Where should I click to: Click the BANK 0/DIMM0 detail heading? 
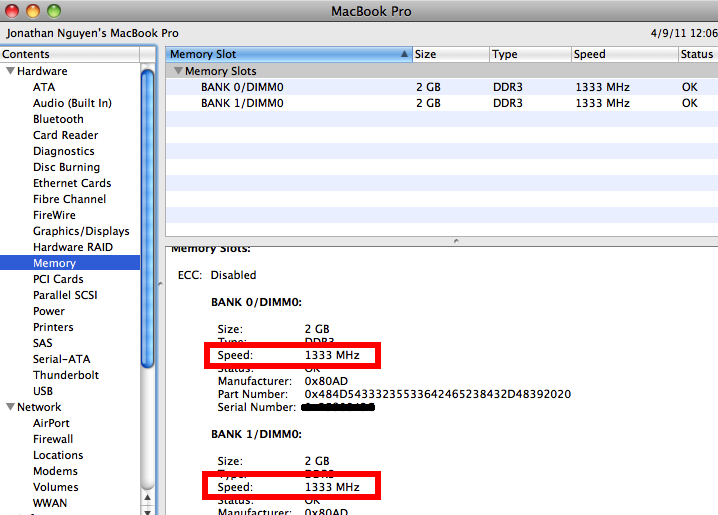(256, 302)
